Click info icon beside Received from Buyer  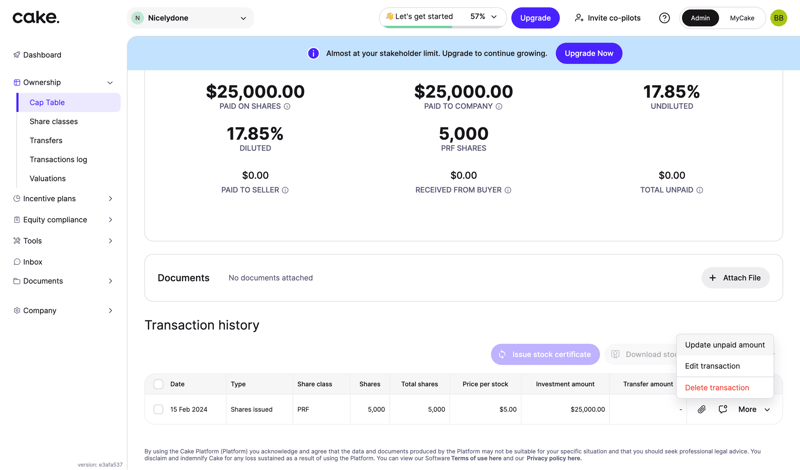(x=508, y=190)
